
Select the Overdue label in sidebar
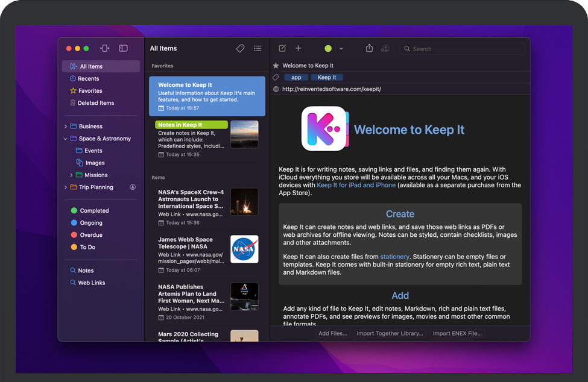(x=91, y=235)
